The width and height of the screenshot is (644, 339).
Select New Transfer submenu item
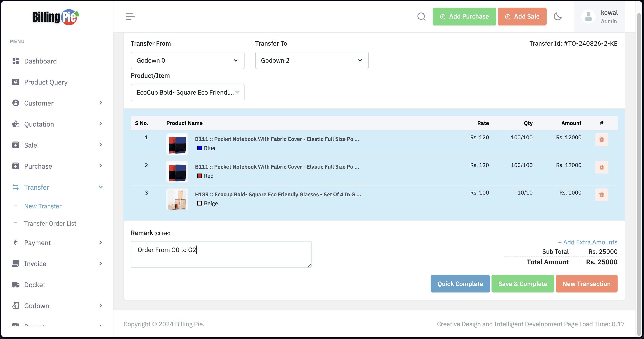(43, 206)
